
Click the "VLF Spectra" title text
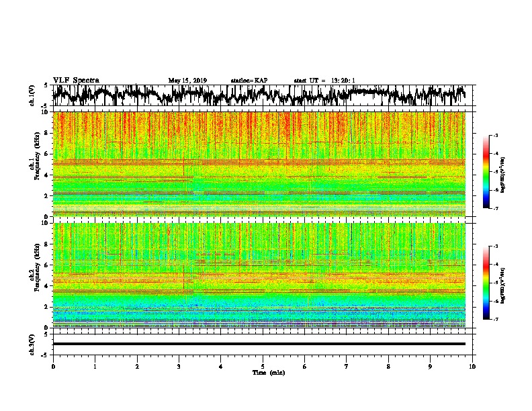tap(76, 81)
